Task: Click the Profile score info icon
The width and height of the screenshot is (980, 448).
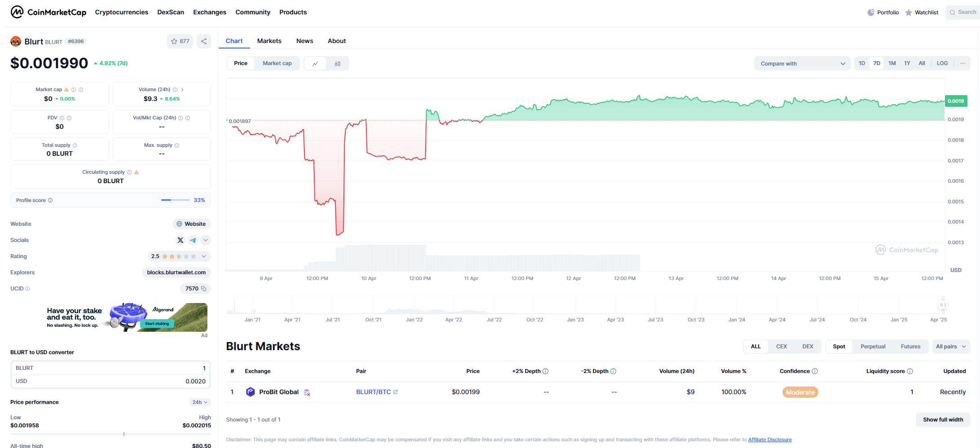Action: pyautogui.click(x=50, y=200)
